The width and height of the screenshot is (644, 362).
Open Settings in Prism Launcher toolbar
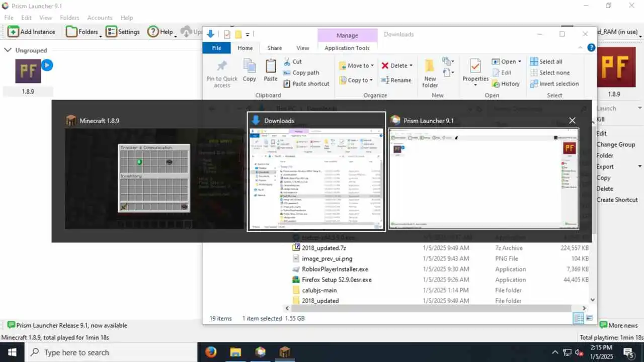coord(123,32)
